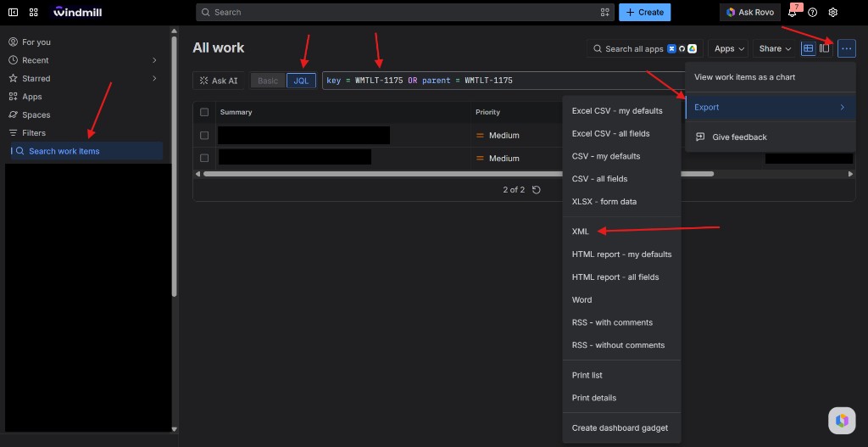Image resolution: width=868 pixels, height=447 pixels.
Task: Switch query mode to Basic
Action: 268,81
